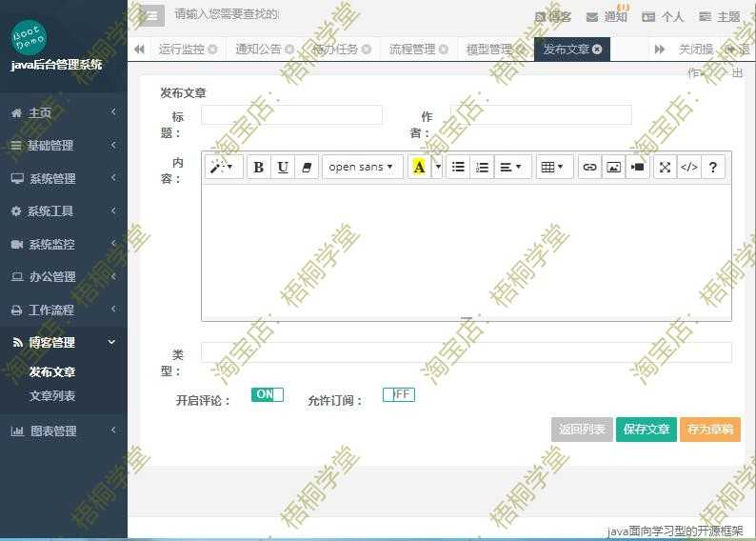Close the 通知公告 tab

(289, 50)
